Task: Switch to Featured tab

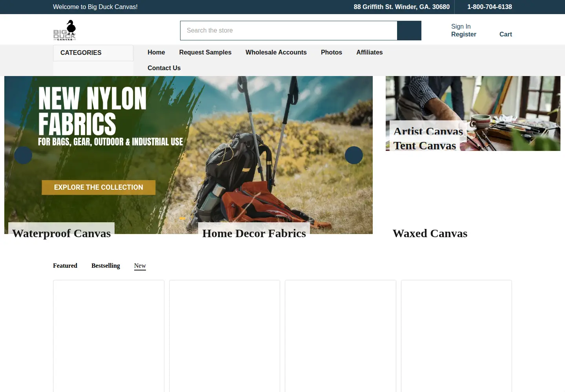Action: 65,265
